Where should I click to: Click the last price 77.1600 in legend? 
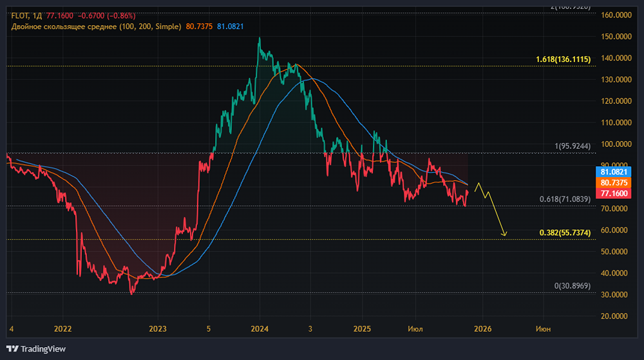(x=59, y=16)
